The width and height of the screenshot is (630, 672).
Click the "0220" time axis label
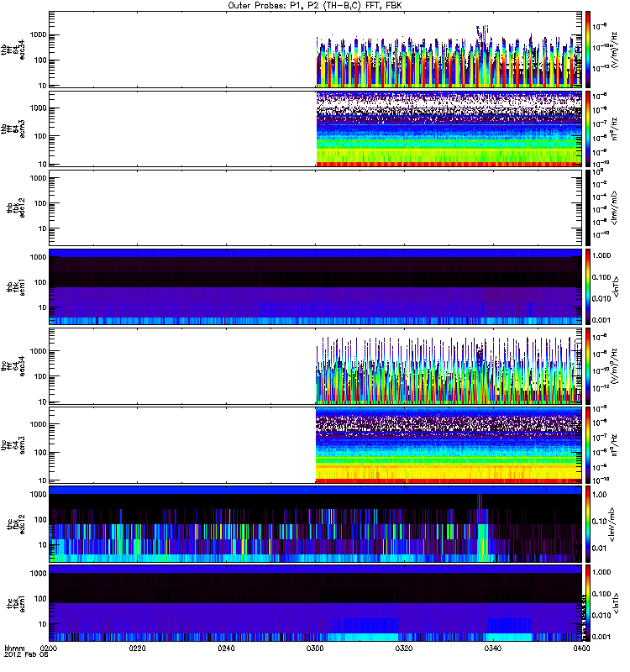point(138,648)
